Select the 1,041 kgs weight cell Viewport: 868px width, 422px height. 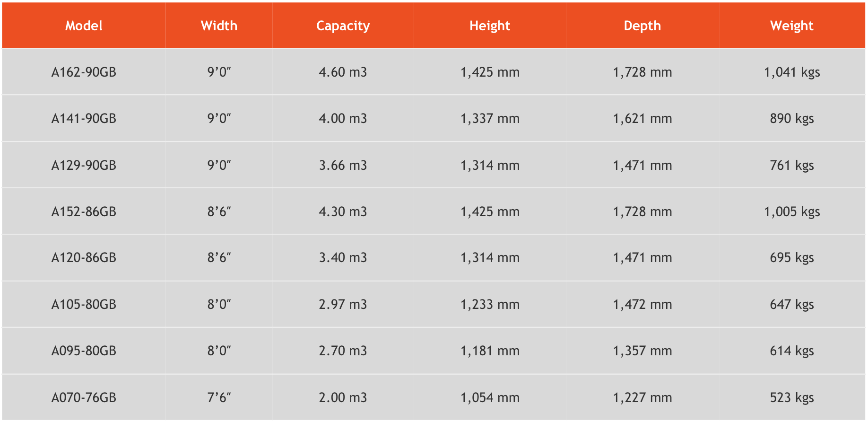click(791, 72)
